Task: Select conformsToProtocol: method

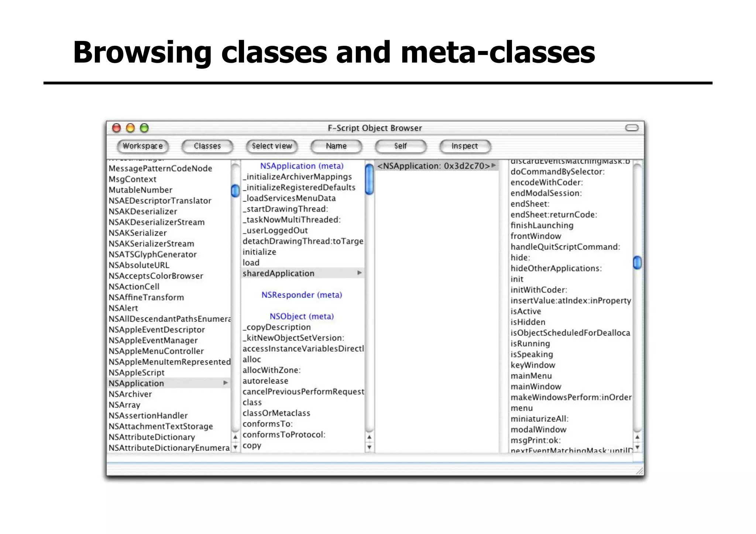Action: (284, 434)
